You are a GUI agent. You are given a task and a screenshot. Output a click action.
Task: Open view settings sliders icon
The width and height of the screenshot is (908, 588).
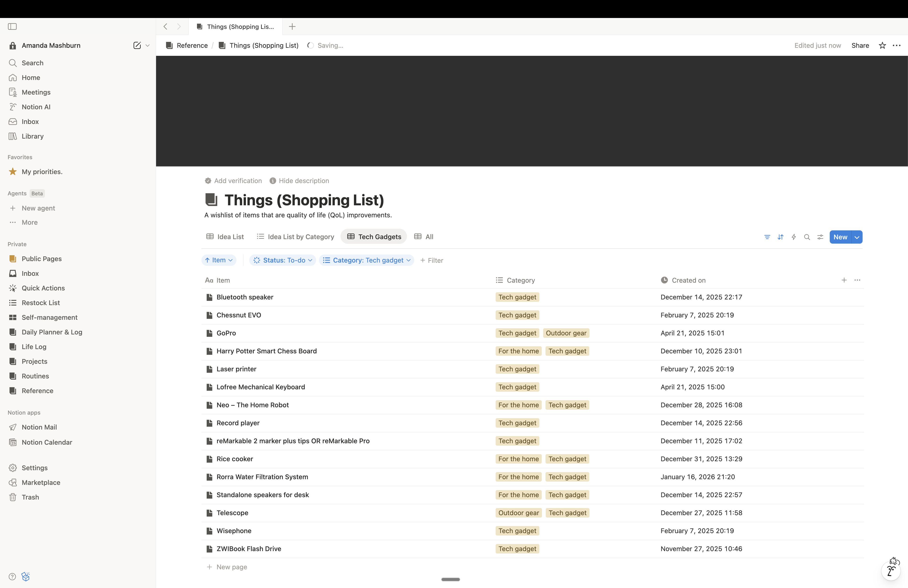(820, 237)
